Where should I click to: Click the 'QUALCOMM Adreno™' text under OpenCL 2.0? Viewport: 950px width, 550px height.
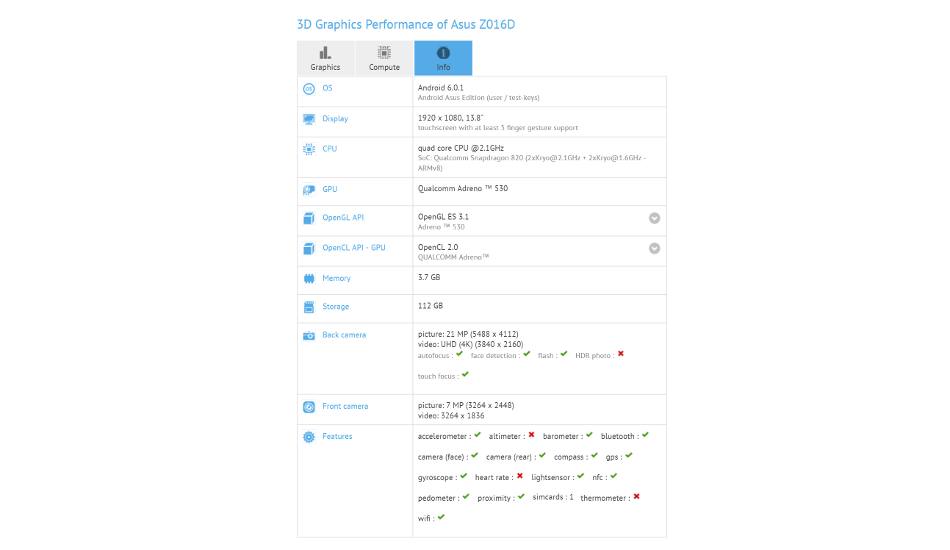453,257
